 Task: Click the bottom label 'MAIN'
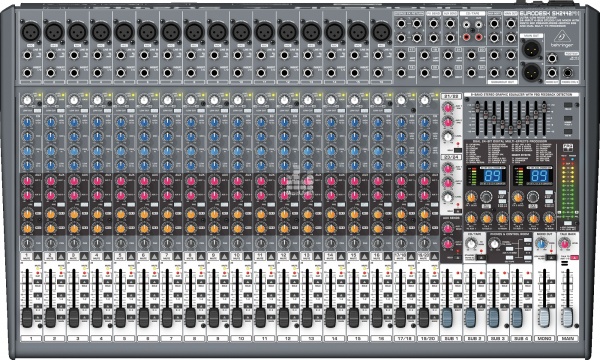(x=568, y=339)
